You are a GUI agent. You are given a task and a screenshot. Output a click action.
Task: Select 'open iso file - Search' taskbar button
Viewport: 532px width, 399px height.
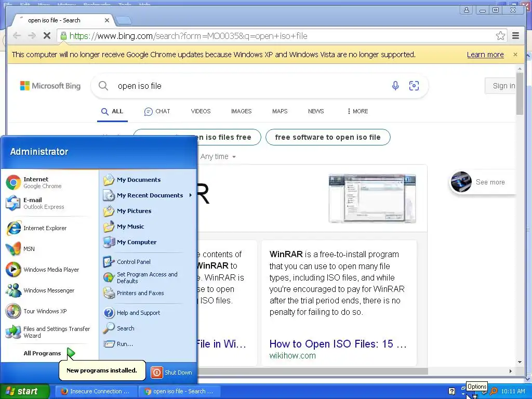click(x=179, y=391)
